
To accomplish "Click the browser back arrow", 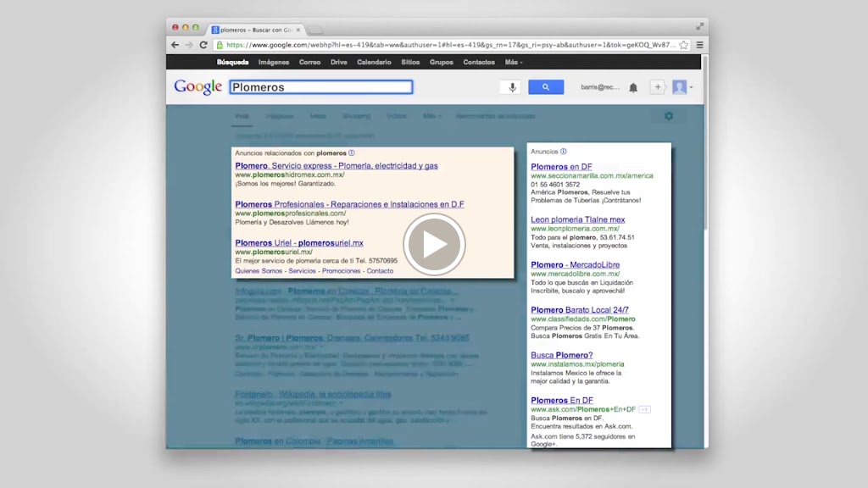I will pos(175,45).
